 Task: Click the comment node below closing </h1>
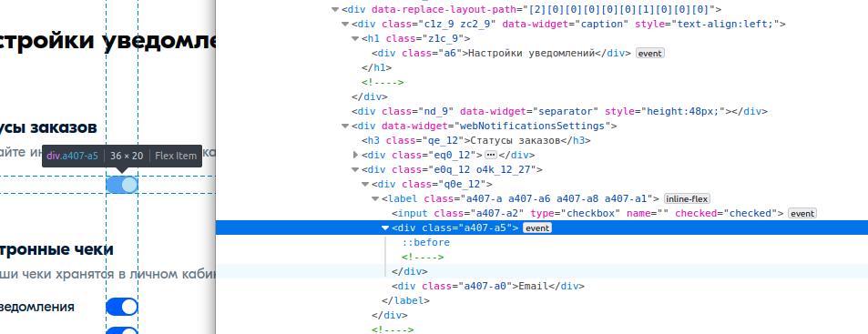[383, 83]
